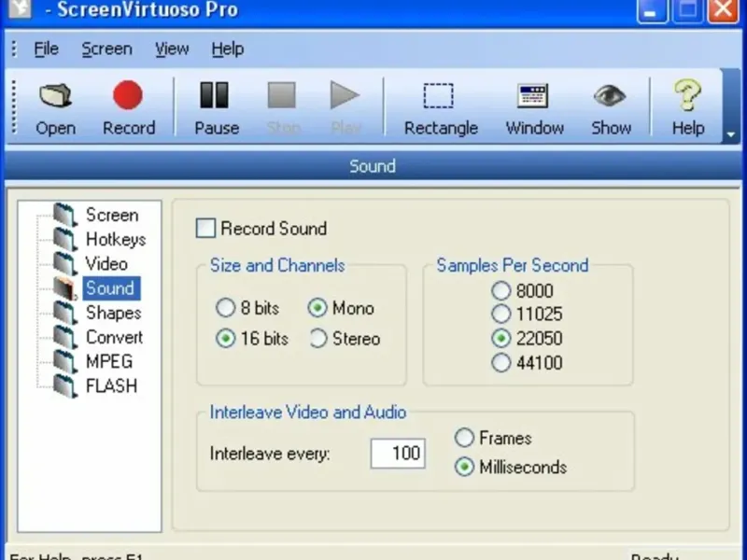Screen dimensions: 747x560
Task: Select Hotkeys in the settings tree
Action: 116,239
